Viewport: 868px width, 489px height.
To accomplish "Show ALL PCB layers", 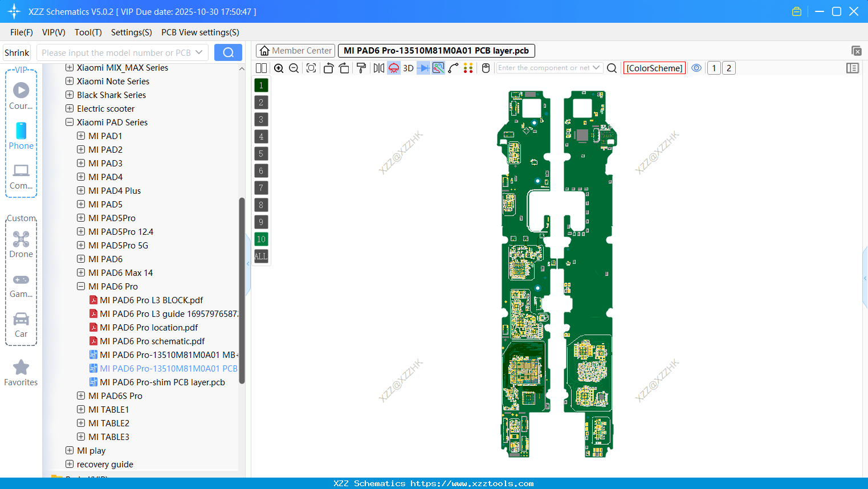I will (261, 256).
